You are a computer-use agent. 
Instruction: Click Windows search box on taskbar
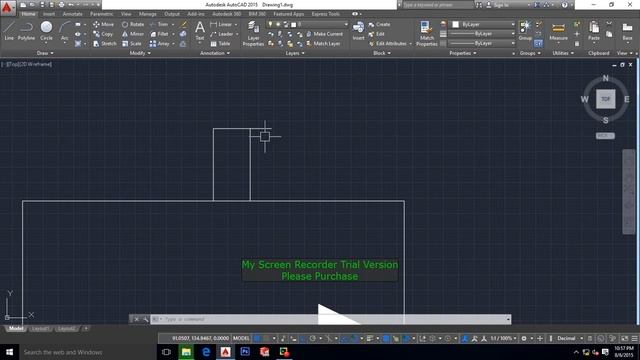(88, 352)
